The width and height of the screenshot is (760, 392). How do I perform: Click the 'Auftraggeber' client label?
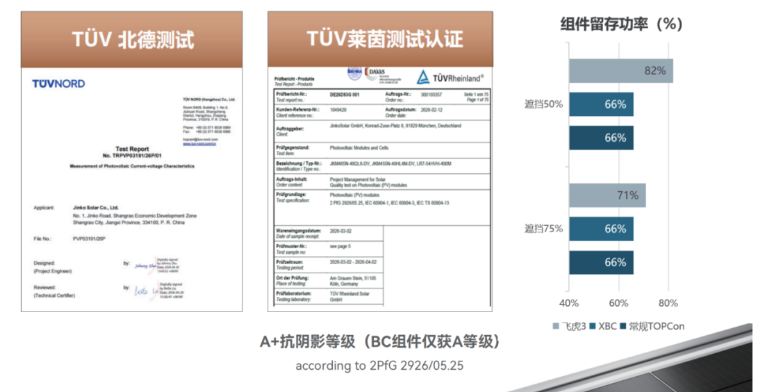(289, 131)
